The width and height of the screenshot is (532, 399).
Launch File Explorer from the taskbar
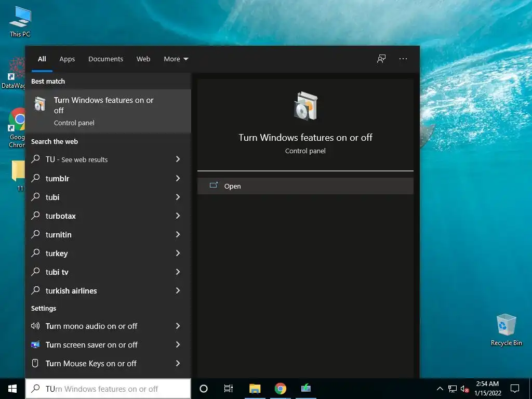click(x=255, y=389)
